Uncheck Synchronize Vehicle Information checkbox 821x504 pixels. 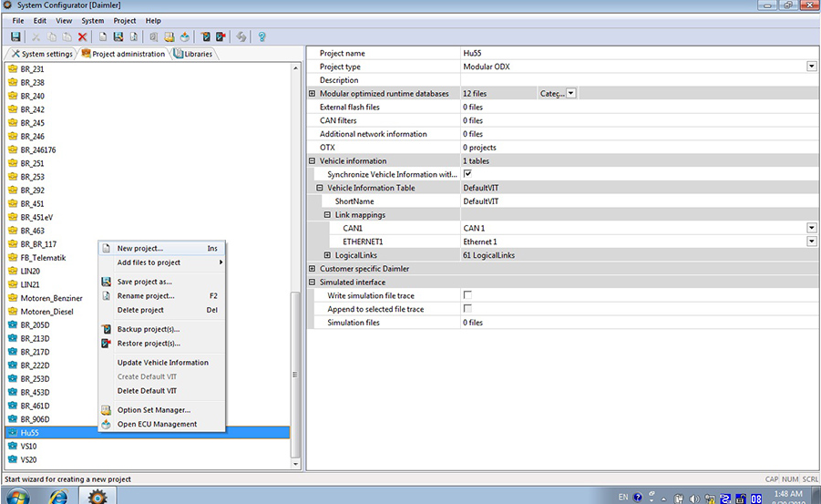point(467,173)
